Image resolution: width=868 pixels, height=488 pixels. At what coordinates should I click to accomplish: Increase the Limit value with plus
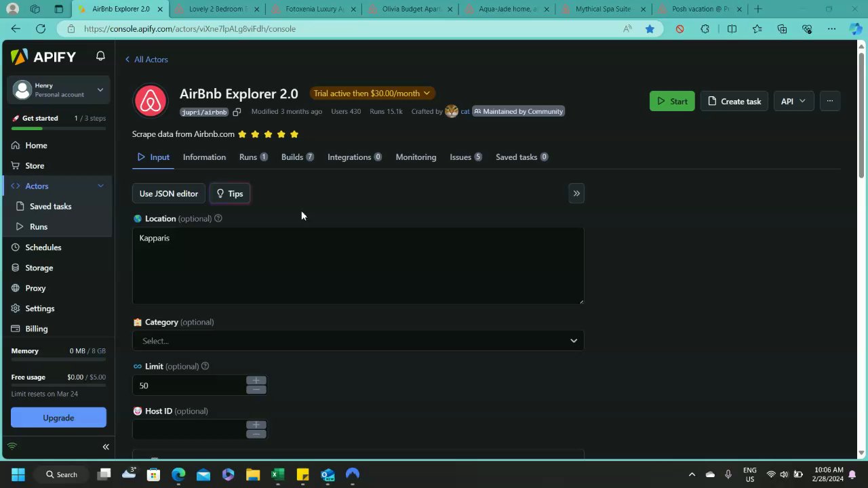[x=256, y=381]
